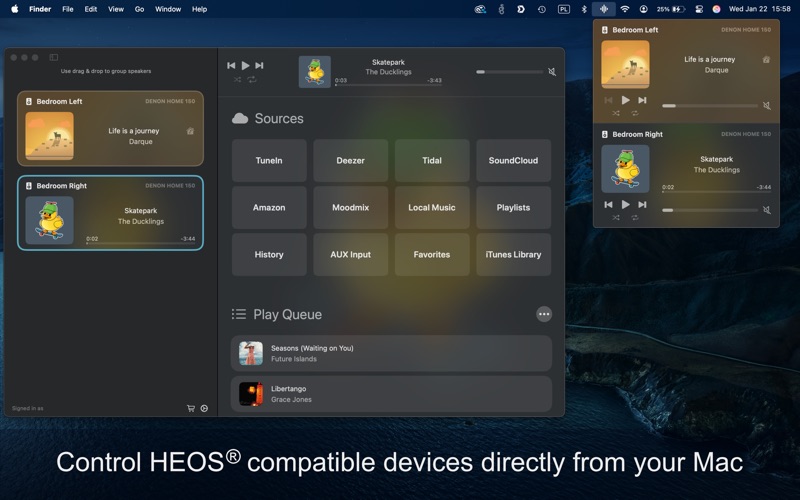The image size is (800, 500).
Task: Select AUX Input source
Action: [351, 255]
